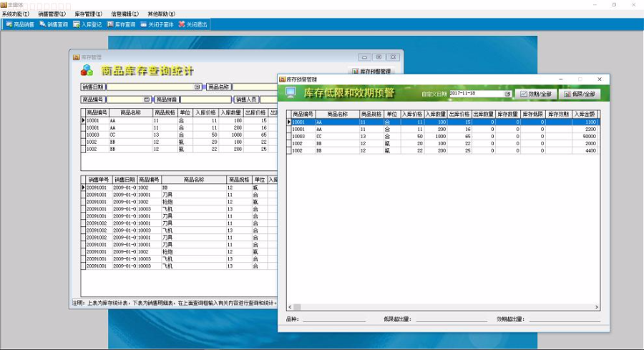Image resolution: width=644 pixels, height=350 pixels.
Task: Minimize the 库存预警管理 window
Action: (x=560, y=79)
